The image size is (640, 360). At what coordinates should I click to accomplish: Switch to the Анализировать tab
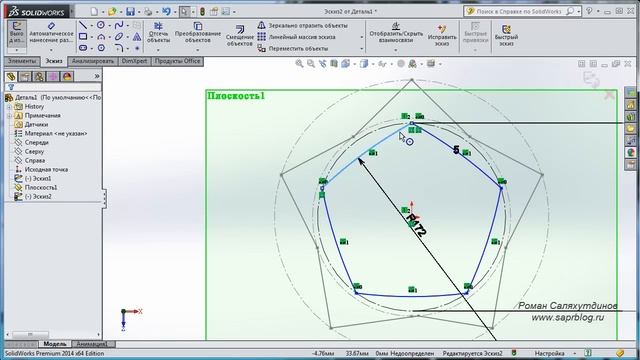click(93, 61)
